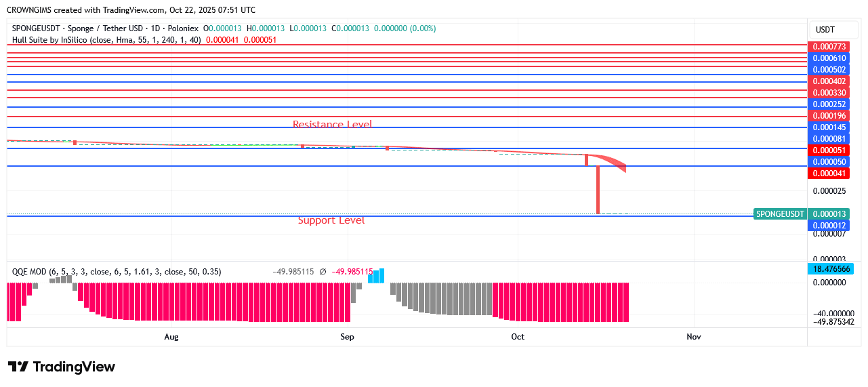The image size is (868, 387).
Task: Open the USDT currency selector
Action: [825, 30]
